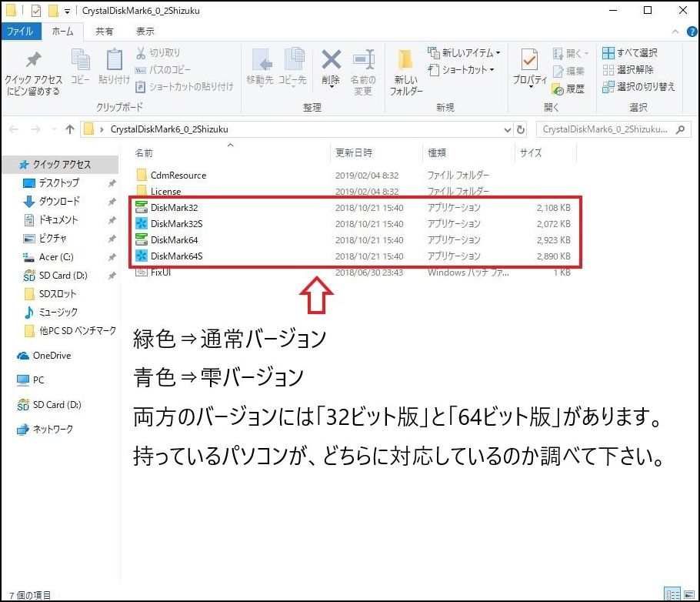The height and width of the screenshot is (602, 700).
Task: Click Paste shortcut (ショートカットの貼り付け)
Action: [185, 87]
